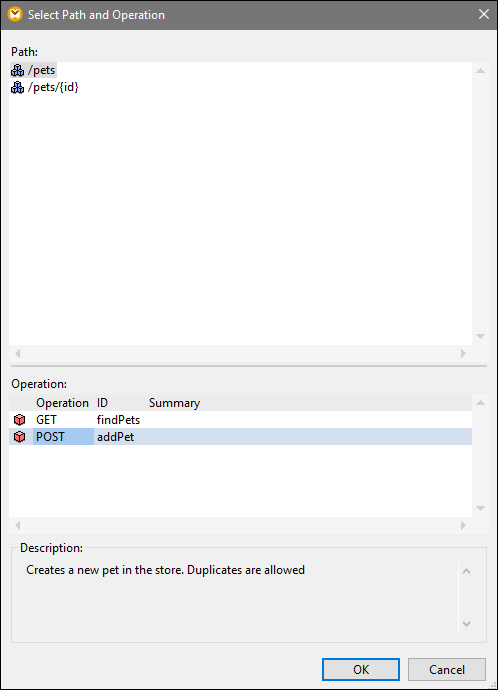Click the Summary column header
The image size is (498, 690).
(x=174, y=403)
